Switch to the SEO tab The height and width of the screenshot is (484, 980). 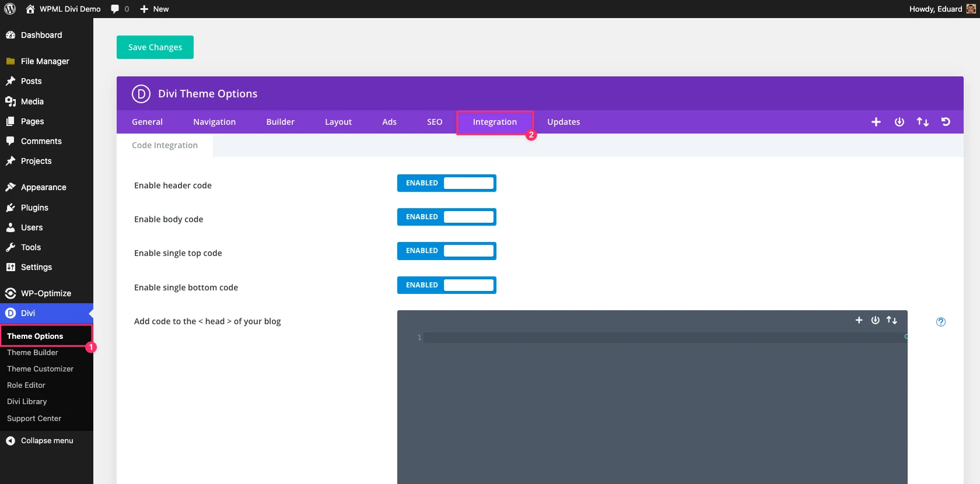coord(435,122)
